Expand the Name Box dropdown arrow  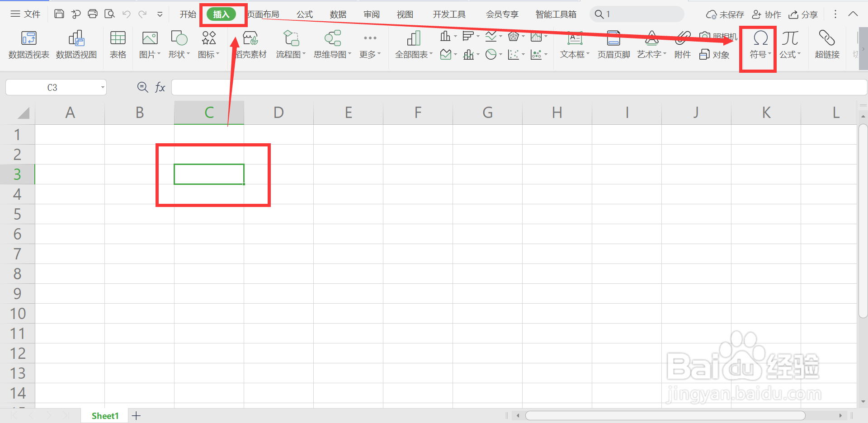[x=103, y=87]
